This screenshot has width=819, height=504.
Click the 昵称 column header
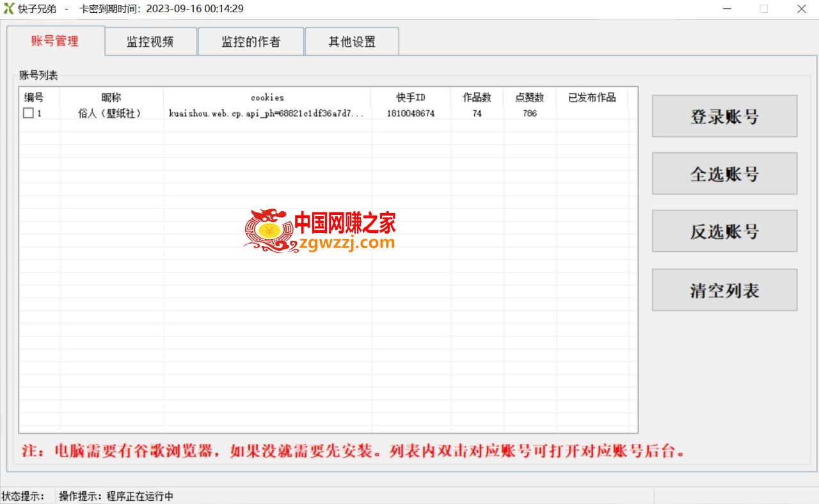(111, 97)
